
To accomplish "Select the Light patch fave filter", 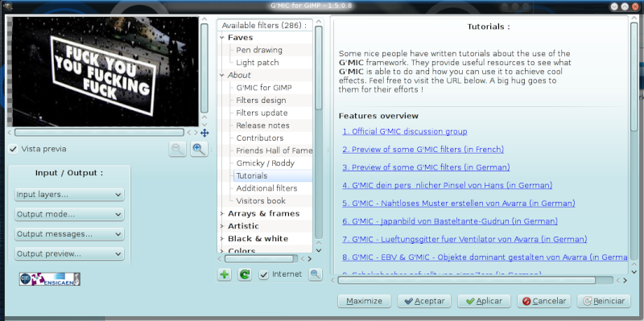I will click(257, 63).
